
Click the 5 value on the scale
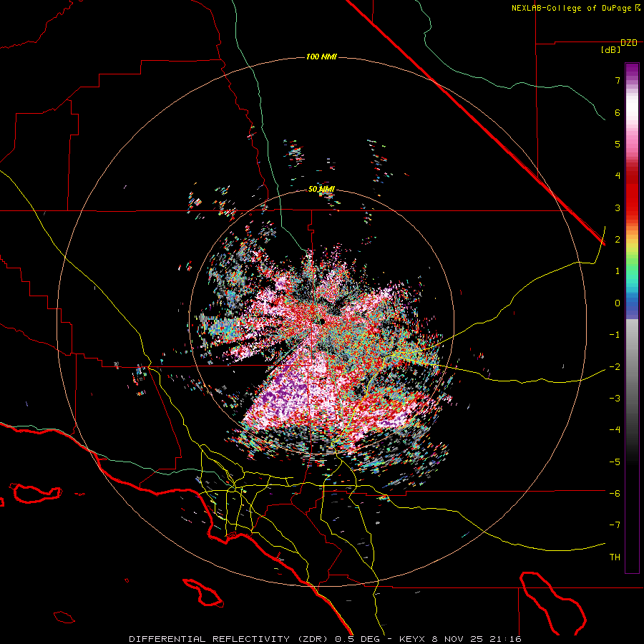(x=618, y=144)
